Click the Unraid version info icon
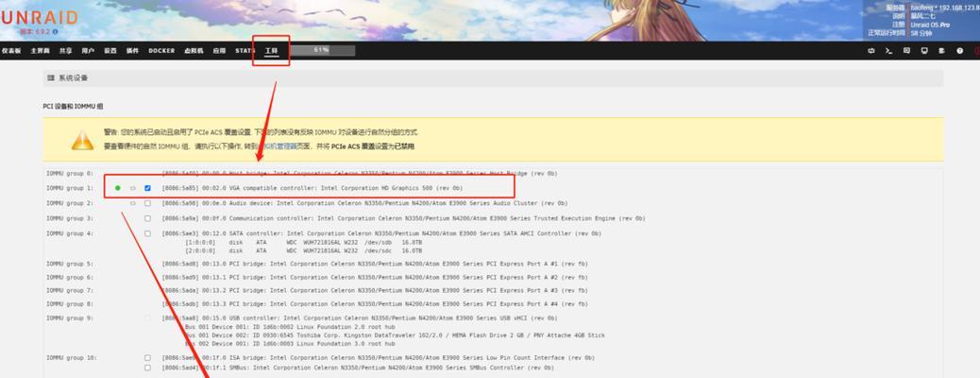Image resolution: width=980 pixels, height=378 pixels. (55, 31)
